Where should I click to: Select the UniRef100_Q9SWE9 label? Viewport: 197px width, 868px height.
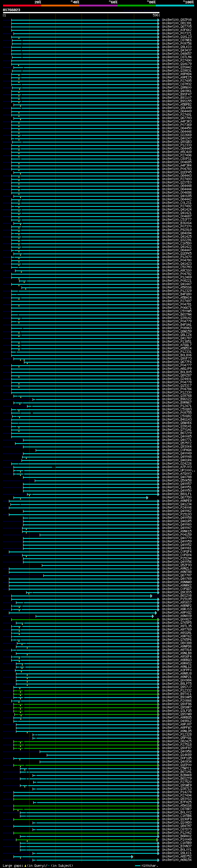click(177, 785)
